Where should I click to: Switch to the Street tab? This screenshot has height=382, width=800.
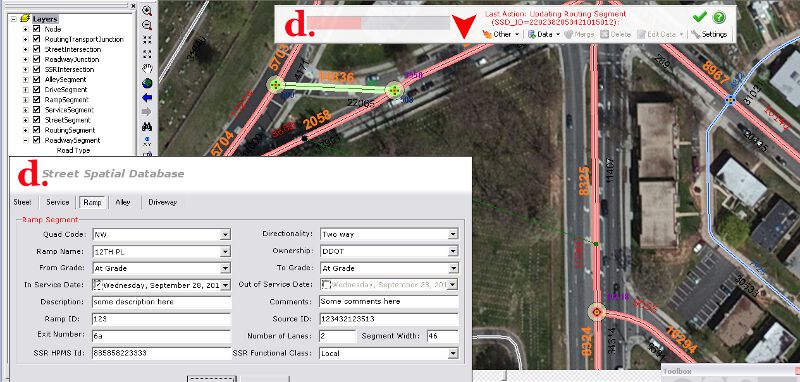[22, 202]
